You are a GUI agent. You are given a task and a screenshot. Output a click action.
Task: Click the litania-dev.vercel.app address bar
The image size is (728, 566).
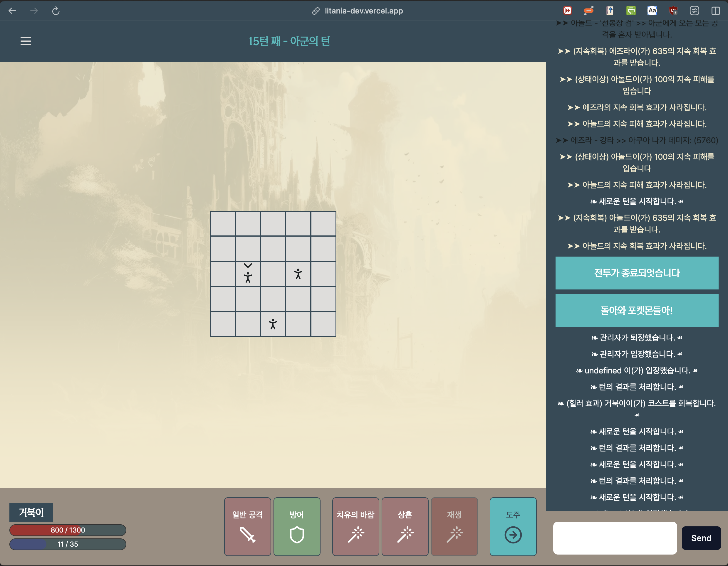[357, 11]
